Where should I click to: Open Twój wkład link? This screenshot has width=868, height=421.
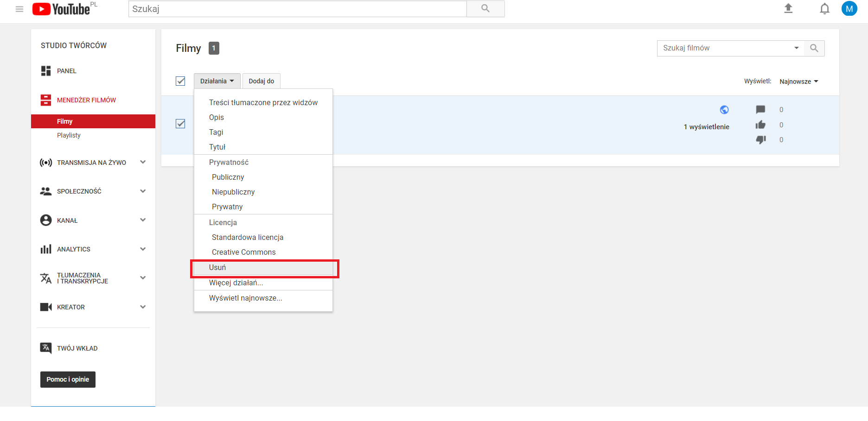[x=77, y=348]
